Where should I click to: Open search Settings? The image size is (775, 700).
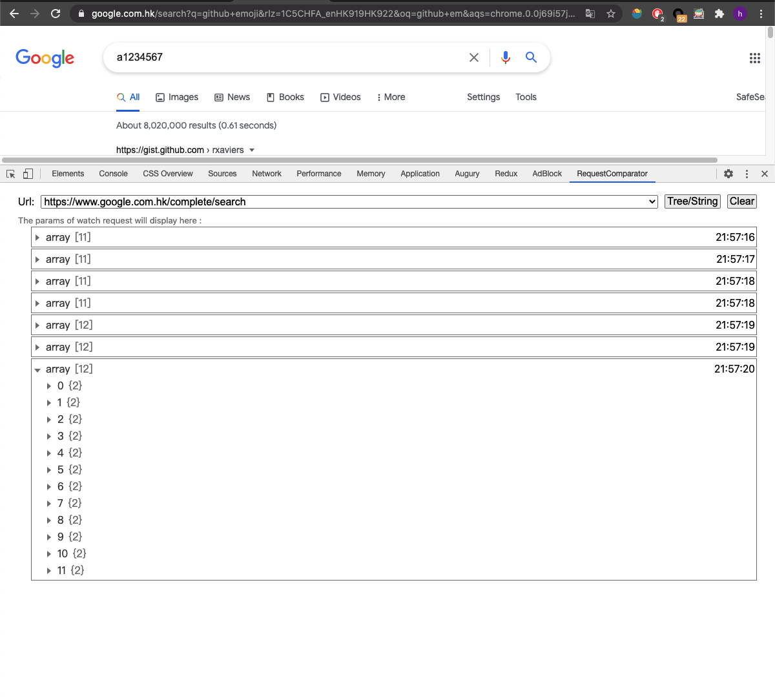coord(484,97)
